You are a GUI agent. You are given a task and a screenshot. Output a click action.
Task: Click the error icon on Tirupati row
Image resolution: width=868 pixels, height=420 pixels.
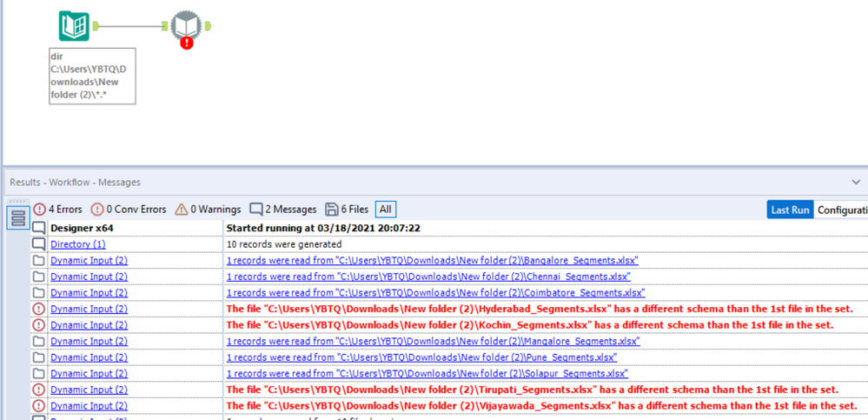[x=39, y=390]
